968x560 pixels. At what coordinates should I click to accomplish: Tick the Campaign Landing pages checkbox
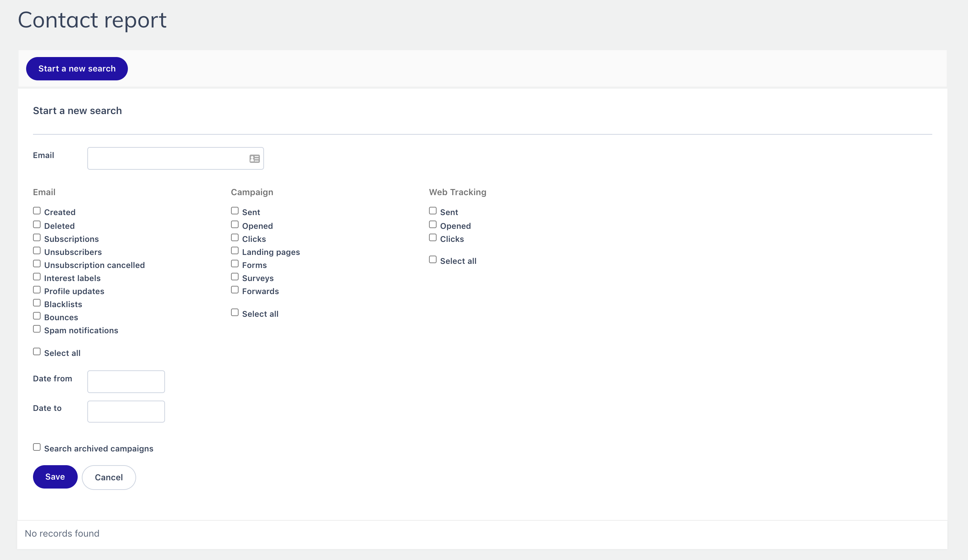point(235,251)
